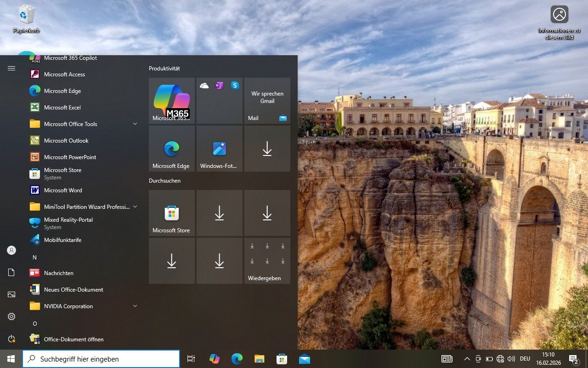Open Neues Office-Dokument entry
The width and height of the screenshot is (588, 368).
(x=84, y=289)
